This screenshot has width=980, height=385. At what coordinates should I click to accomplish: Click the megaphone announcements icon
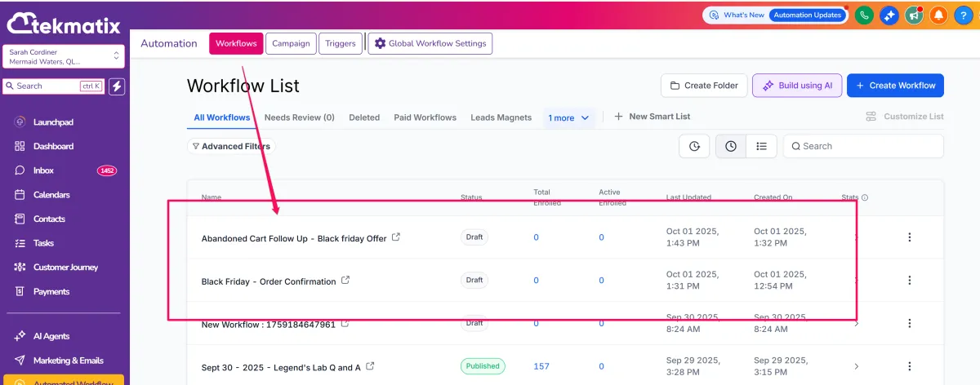[x=914, y=15]
